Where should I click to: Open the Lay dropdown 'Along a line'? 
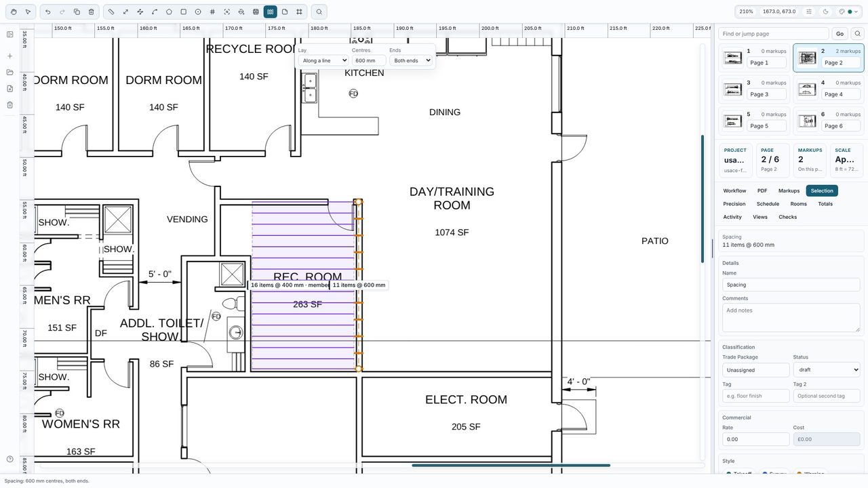pyautogui.click(x=323, y=60)
